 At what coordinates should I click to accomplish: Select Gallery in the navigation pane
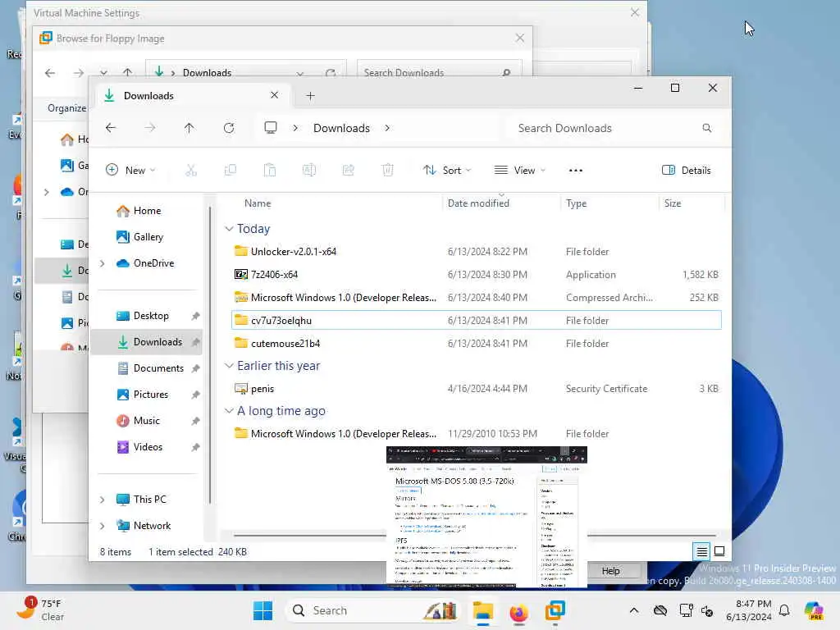click(146, 237)
